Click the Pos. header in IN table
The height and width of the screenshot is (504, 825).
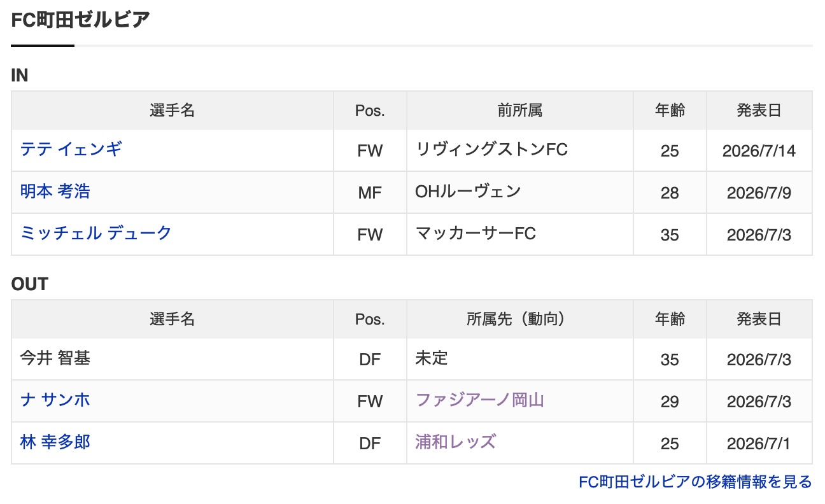tap(370, 111)
